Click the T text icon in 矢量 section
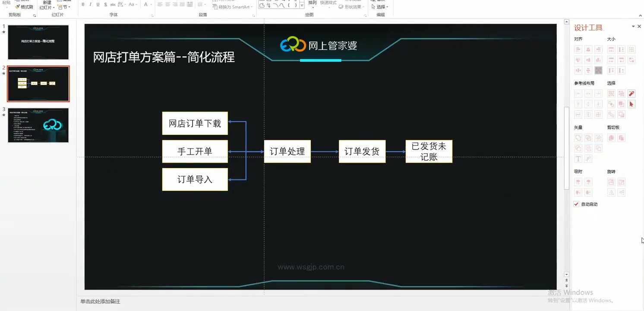 pos(578,159)
